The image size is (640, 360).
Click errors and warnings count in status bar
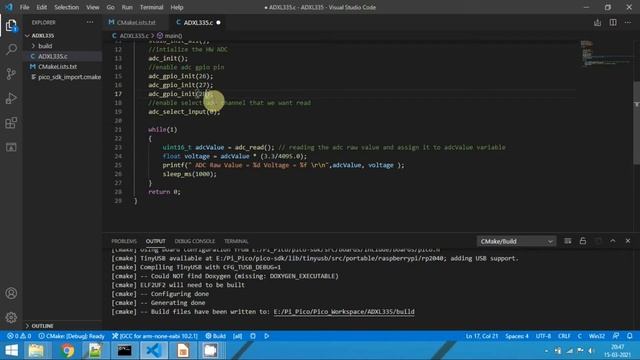(19, 336)
